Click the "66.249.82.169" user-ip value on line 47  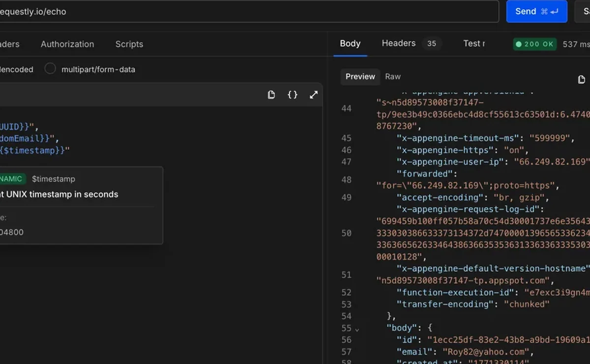(x=551, y=162)
